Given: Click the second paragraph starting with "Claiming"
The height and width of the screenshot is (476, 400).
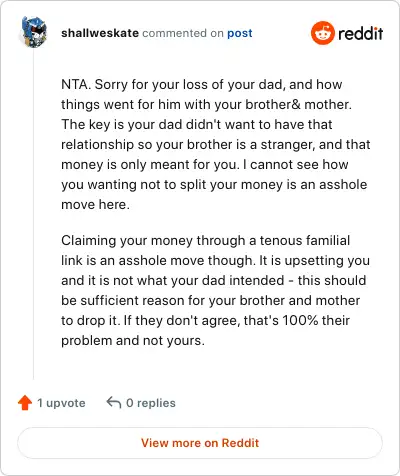Looking at the screenshot, I should pyautogui.click(x=215, y=290).
